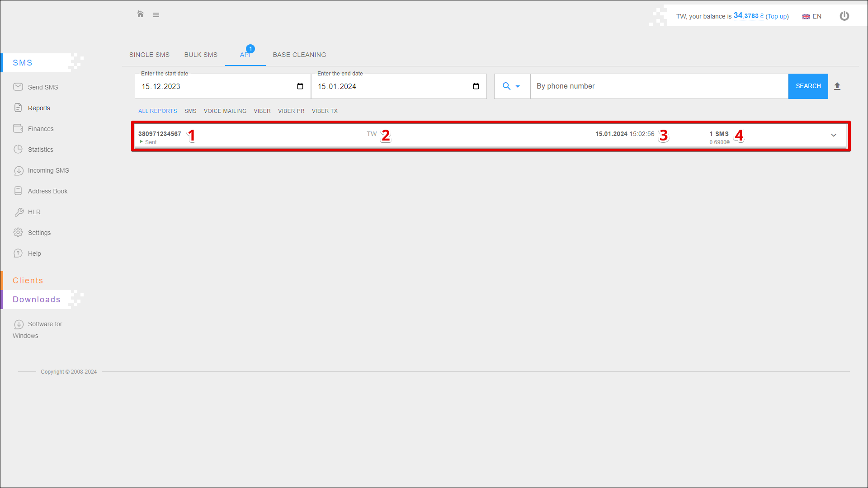Screen dimensions: 868x488
Task: Toggle the hamburger menu icon
Action: point(156,15)
